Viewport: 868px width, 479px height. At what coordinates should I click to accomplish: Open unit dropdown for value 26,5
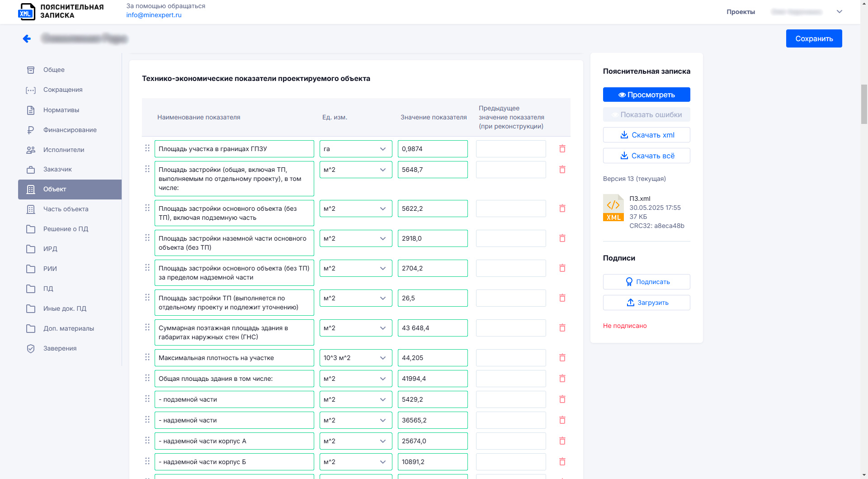(356, 298)
